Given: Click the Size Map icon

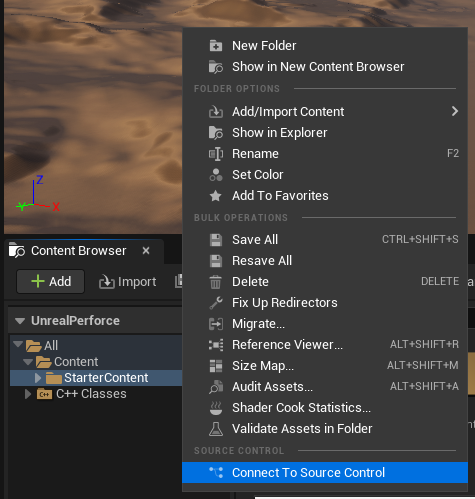Looking at the screenshot, I should point(216,366).
